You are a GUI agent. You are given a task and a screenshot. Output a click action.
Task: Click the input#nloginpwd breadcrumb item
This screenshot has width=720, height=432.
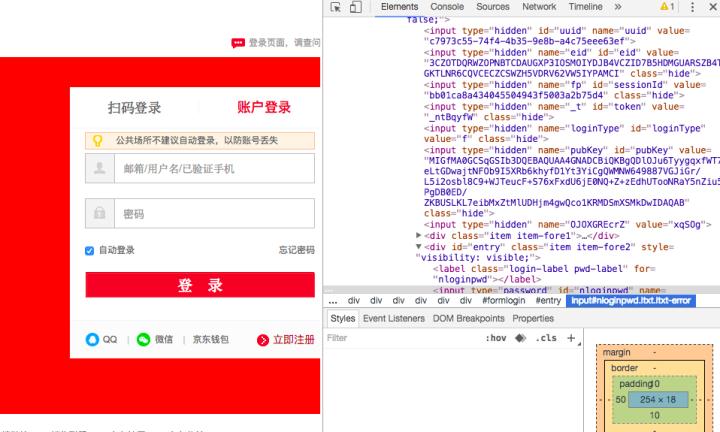pos(631,301)
